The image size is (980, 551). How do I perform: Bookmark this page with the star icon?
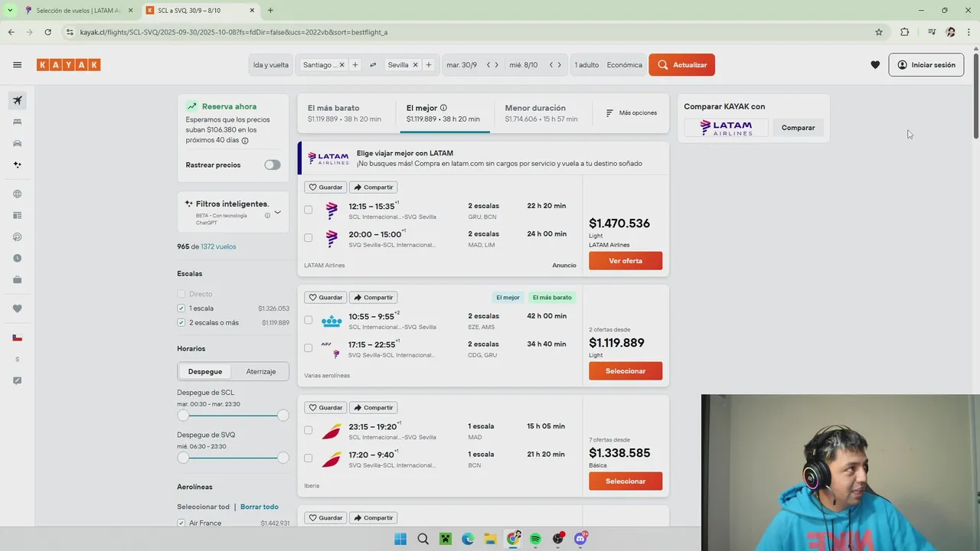click(879, 32)
